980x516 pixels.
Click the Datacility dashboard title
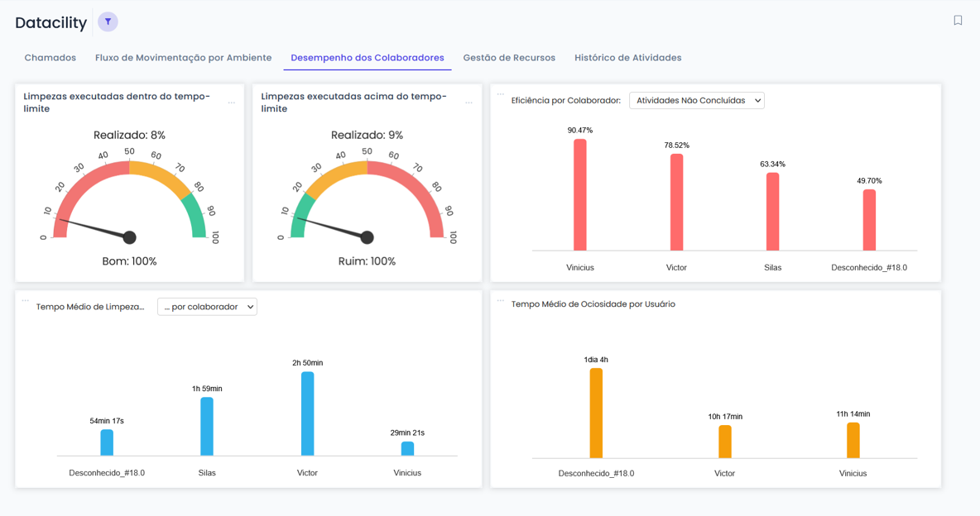(x=51, y=23)
